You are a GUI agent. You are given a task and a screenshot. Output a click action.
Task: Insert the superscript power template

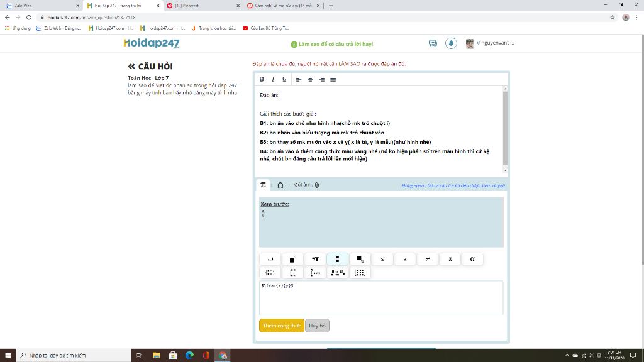[292, 259]
